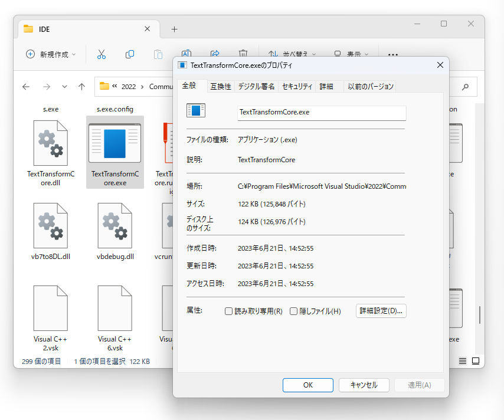Click the paste icon in the toolbar
Screen dimensions: 504x420
[158, 54]
